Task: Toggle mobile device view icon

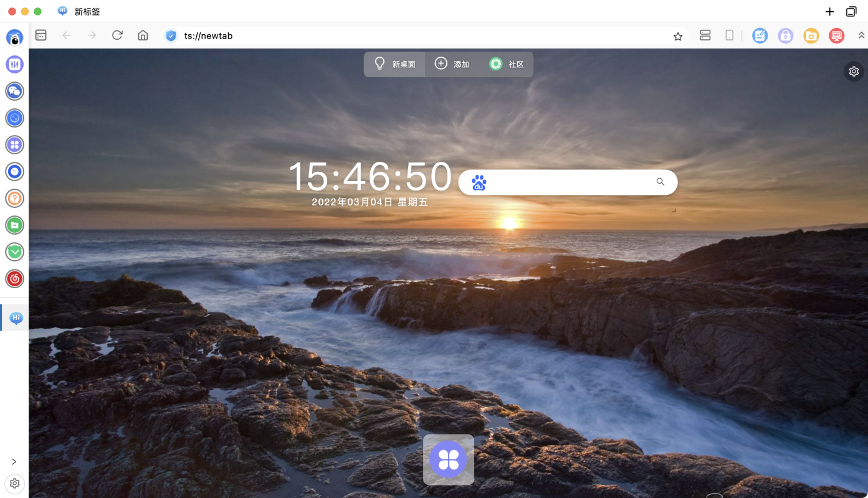Action: point(730,35)
